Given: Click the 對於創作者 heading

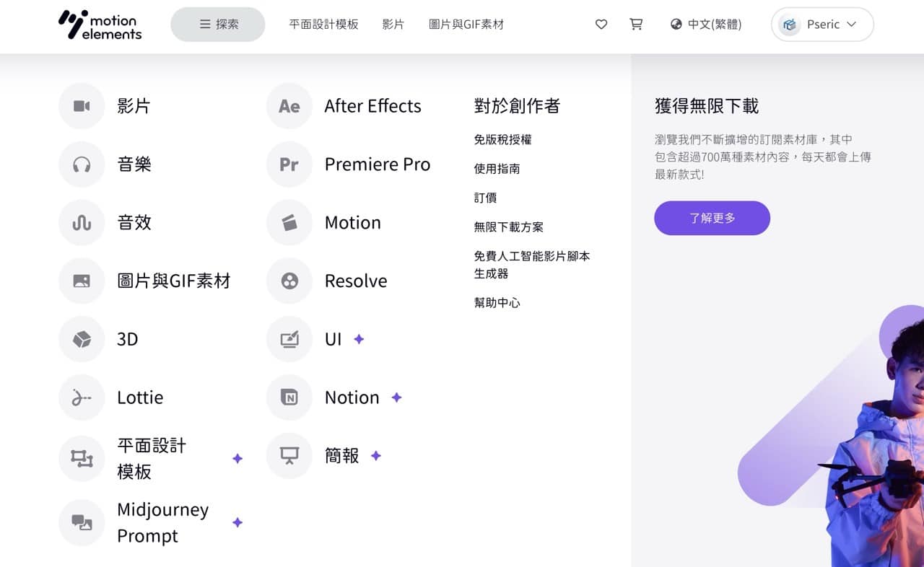Looking at the screenshot, I should click(517, 106).
